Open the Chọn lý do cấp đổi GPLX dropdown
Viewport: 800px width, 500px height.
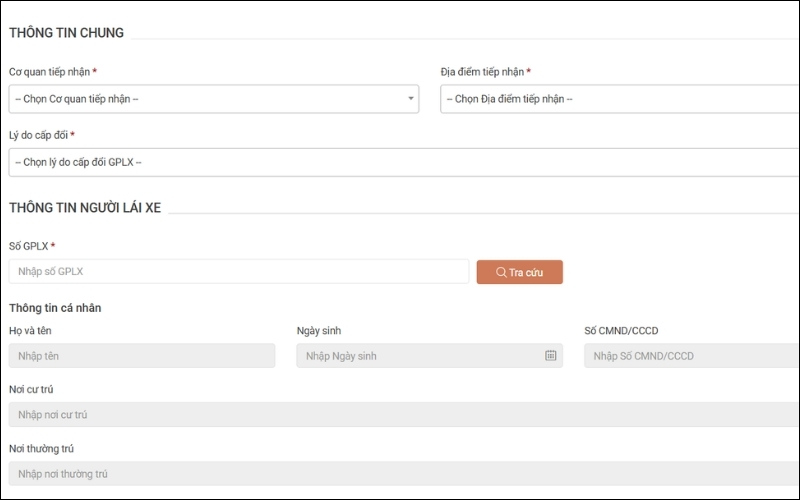coord(400,162)
